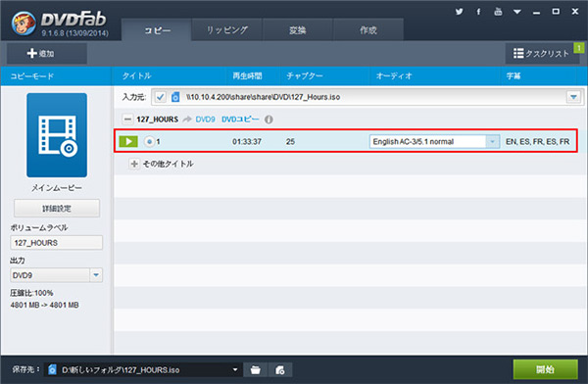Click the 詳細設定 button
The image size is (588, 384).
pos(57,208)
